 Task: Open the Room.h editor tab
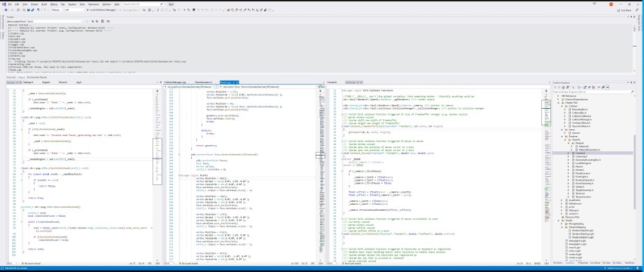(x=63, y=82)
